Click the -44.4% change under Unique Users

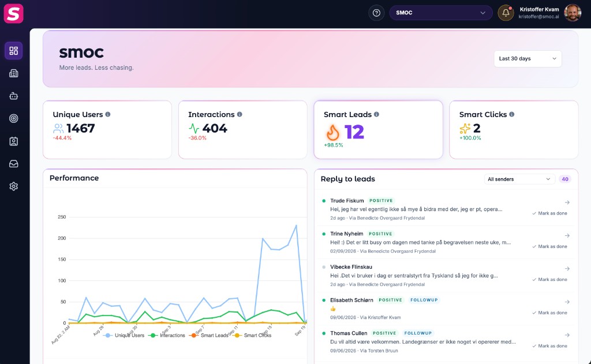pyautogui.click(x=62, y=138)
